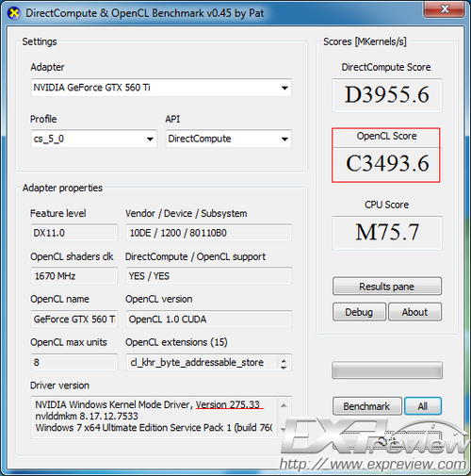Click the All button

click(423, 406)
